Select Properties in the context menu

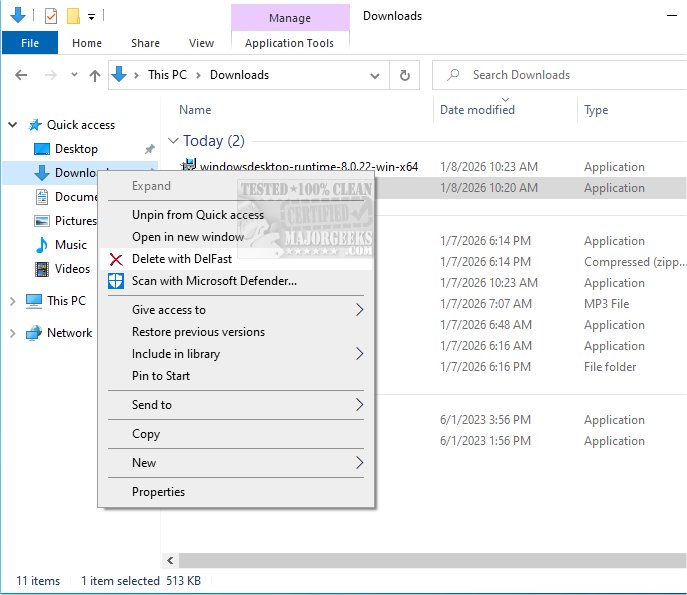pos(158,492)
